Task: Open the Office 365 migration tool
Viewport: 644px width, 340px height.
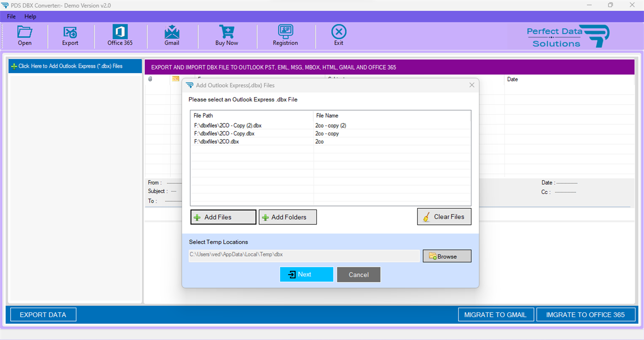Action: [x=120, y=35]
